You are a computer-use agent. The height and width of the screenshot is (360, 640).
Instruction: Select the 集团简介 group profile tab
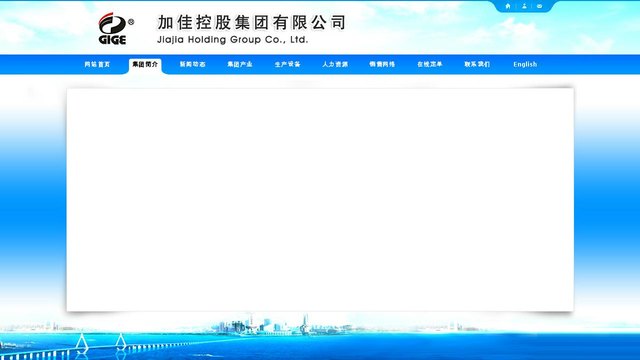pyautogui.click(x=145, y=64)
